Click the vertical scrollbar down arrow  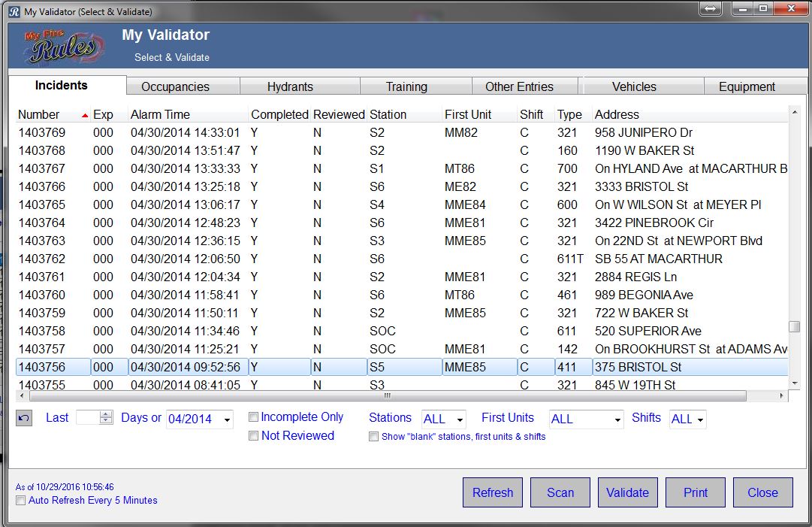[794, 384]
